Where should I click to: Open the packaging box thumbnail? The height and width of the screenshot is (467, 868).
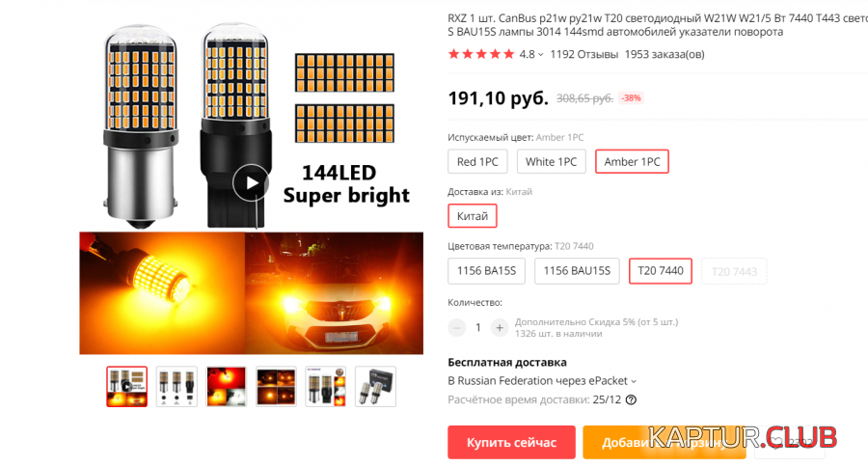(x=375, y=387)
